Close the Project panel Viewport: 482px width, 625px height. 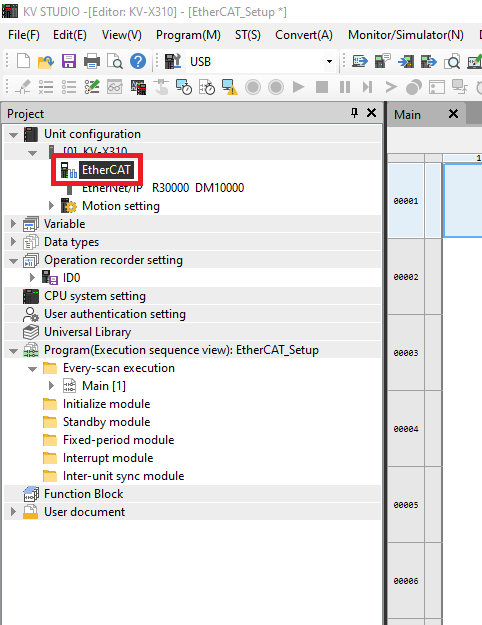371,113
